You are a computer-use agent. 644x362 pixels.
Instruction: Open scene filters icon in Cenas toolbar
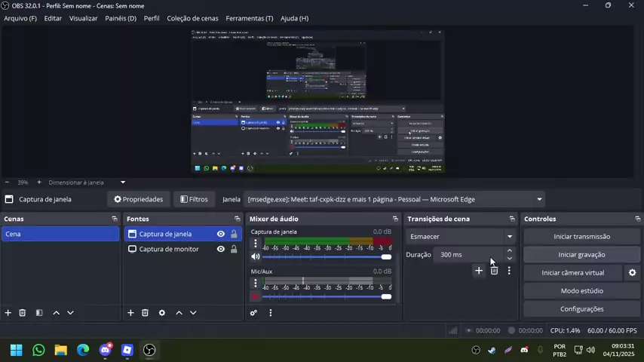click(x=39, y=313)
